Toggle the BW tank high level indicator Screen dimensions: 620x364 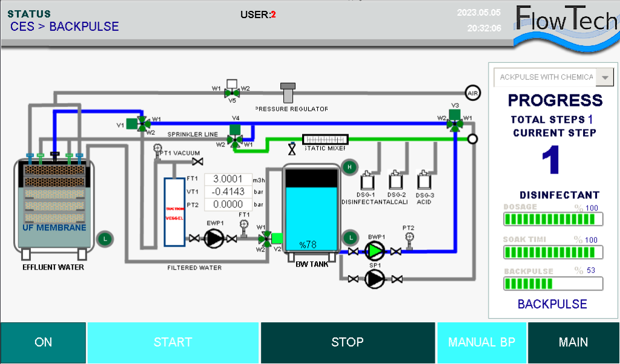pos(349,167)
